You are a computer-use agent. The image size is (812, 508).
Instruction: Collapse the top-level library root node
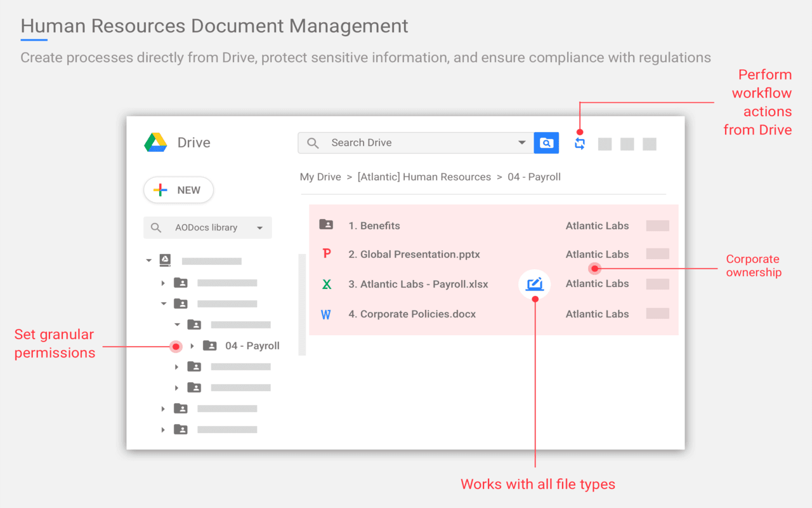pos(149,260)
